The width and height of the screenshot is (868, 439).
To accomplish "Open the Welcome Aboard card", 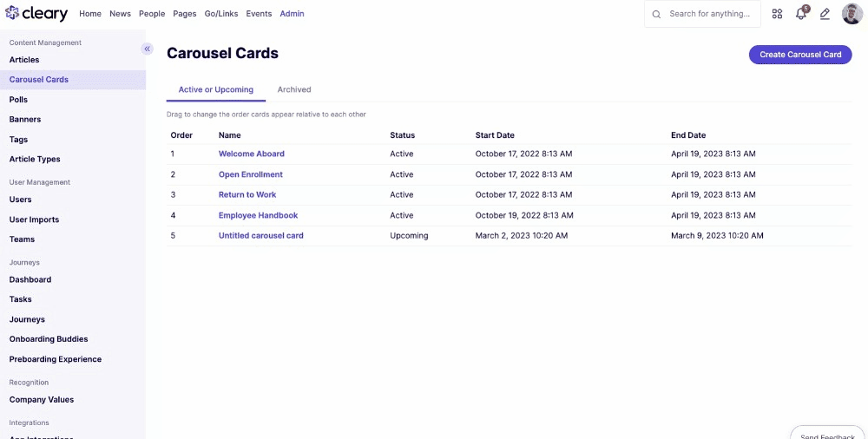I will click(252, 154).
